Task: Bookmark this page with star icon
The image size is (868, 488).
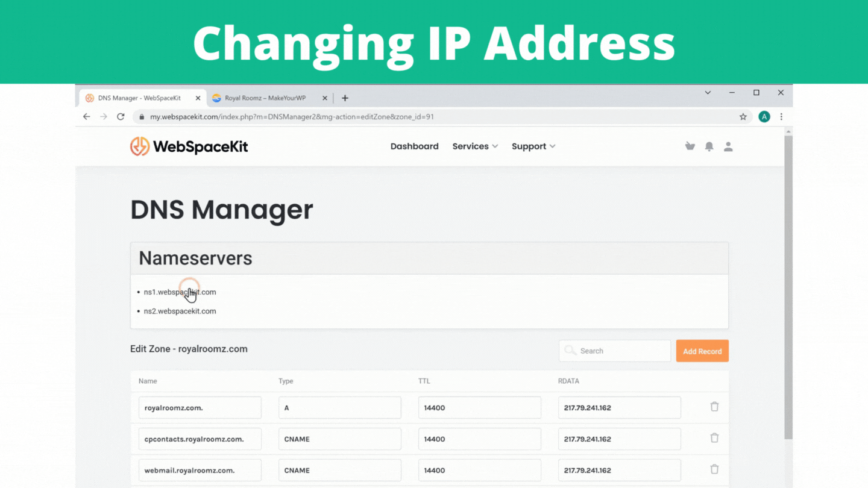Action: point(743,117)
